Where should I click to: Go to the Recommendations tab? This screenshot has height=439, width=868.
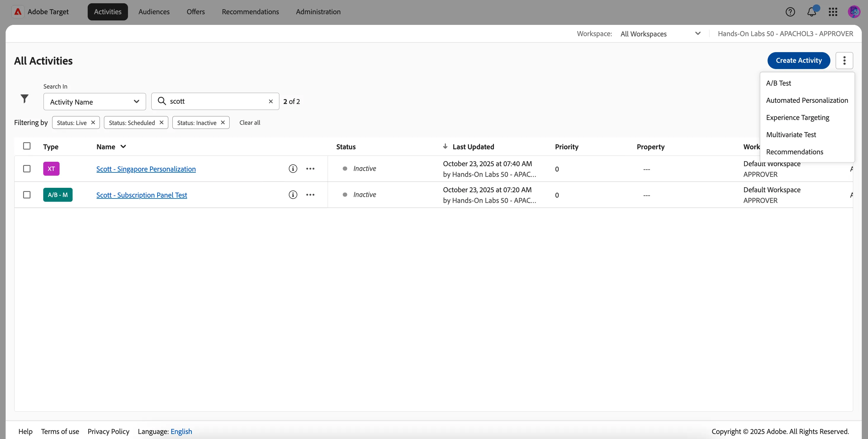[250, 12]
